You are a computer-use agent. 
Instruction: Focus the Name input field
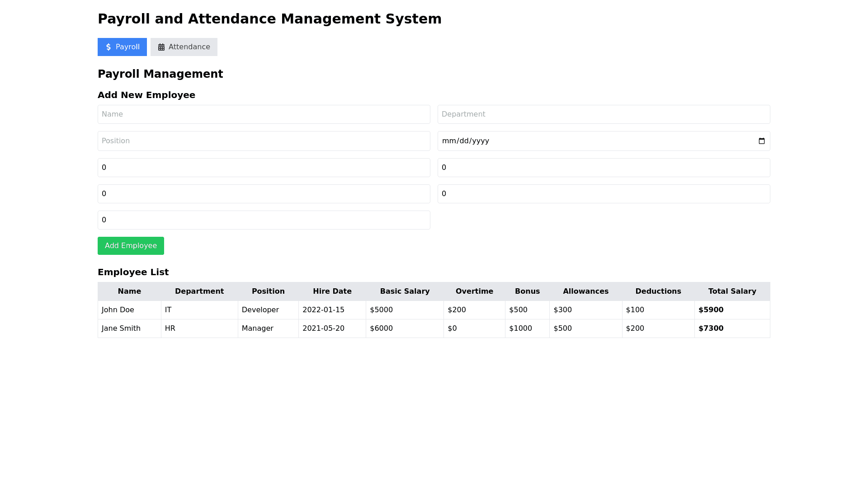tap(264, 114)
